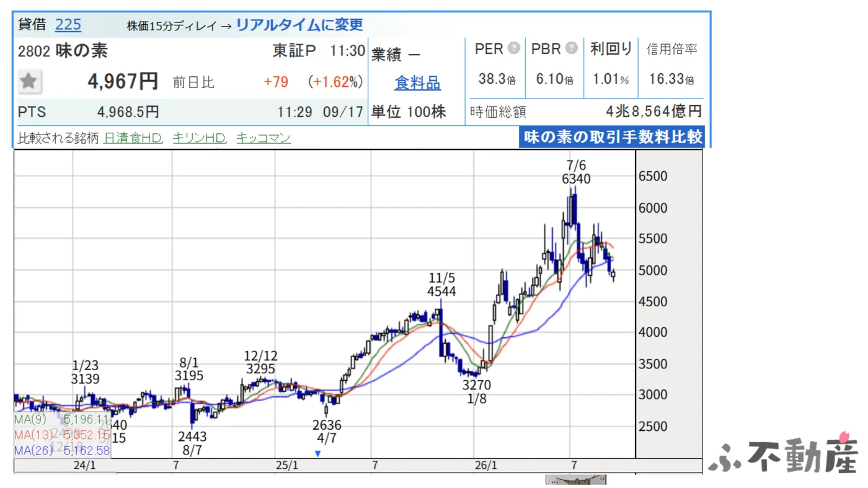Click the PTS price 4,968.5円

coord(128,112)
